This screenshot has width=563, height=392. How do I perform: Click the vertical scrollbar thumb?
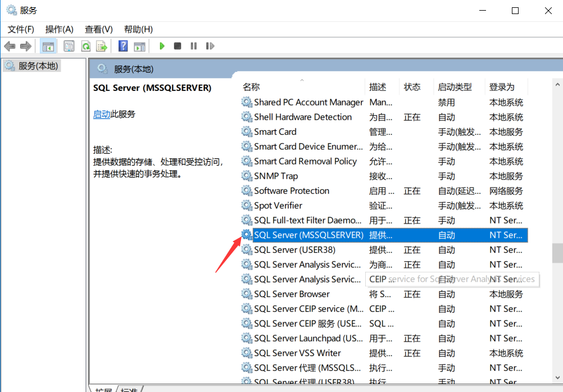click(x=557, y=253)
